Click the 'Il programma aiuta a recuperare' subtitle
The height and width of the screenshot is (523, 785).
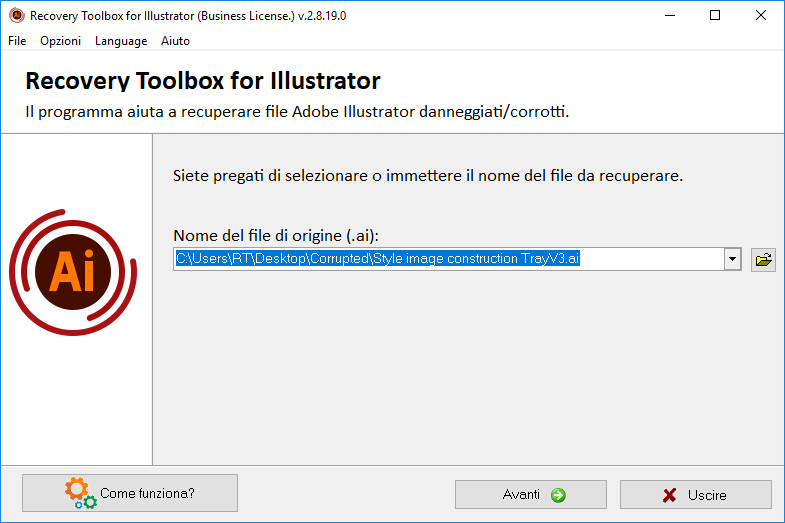click(x=297, y=112)
